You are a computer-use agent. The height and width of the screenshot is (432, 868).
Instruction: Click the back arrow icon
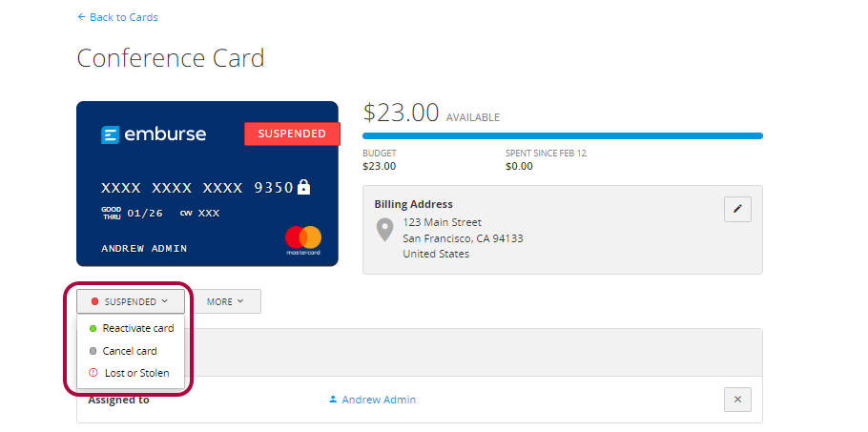coord(81,17)
